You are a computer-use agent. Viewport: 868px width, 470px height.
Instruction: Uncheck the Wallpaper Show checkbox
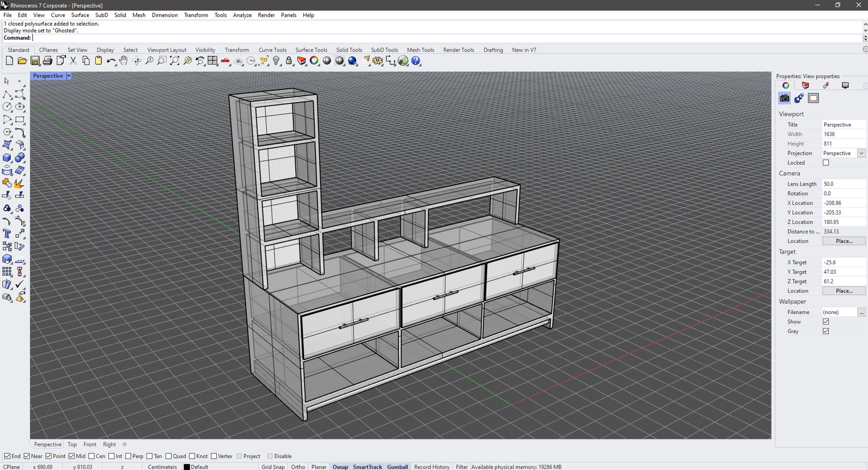[826, 322]
